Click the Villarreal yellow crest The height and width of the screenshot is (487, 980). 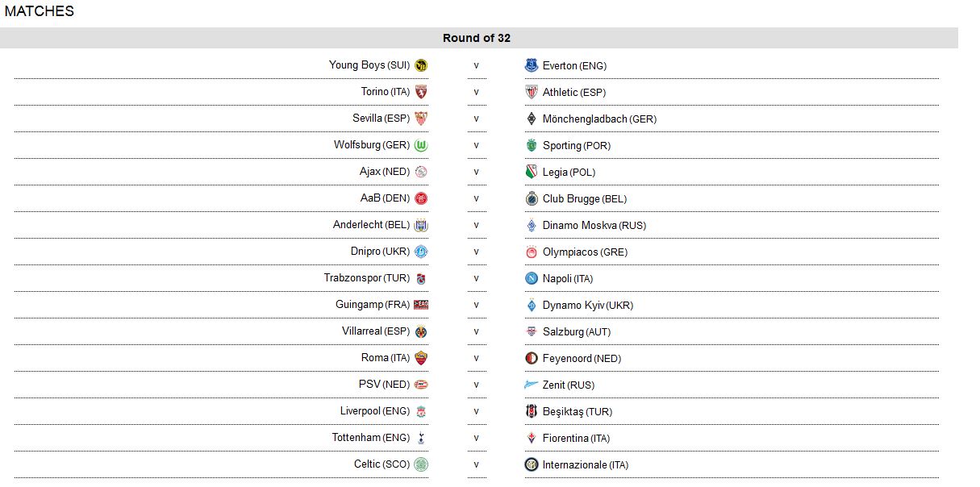421,331
